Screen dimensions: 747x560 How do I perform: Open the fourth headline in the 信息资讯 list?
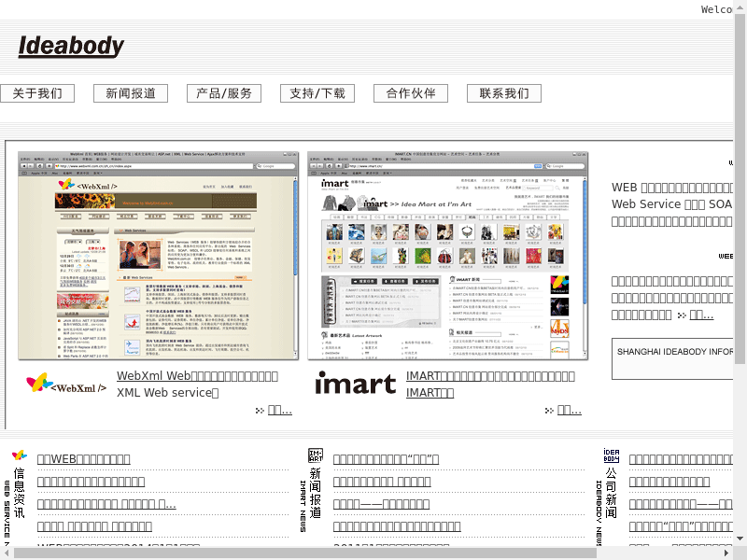[x=94, y=526]
